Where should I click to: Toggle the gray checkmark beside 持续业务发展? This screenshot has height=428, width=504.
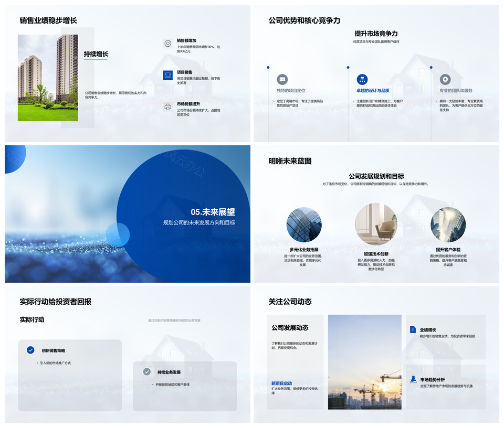pyautogui.click(x=147, y=371)
